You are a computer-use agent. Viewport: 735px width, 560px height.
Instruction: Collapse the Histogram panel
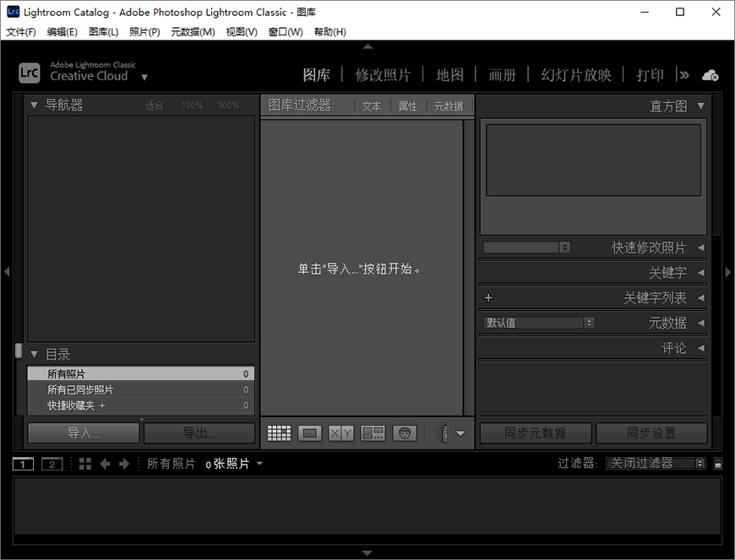point(700,106)
